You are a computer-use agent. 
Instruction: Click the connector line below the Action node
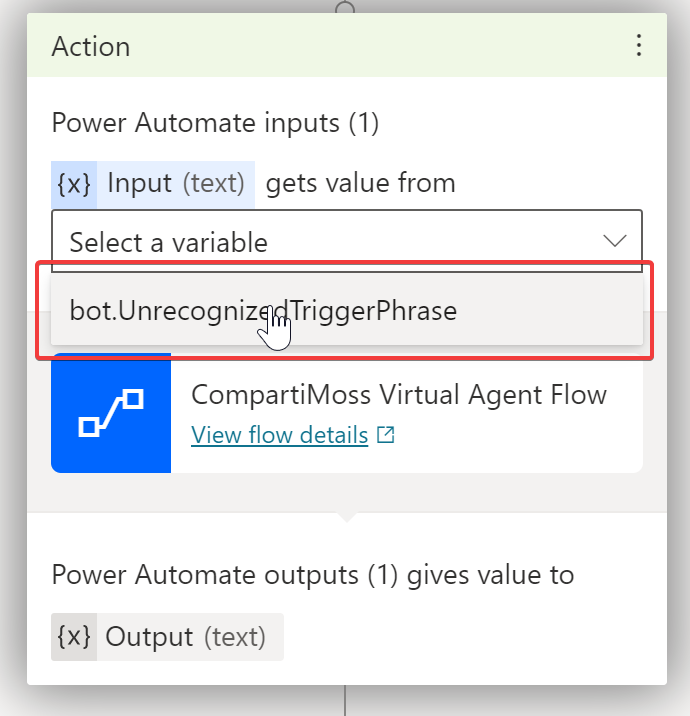(345, 701)
